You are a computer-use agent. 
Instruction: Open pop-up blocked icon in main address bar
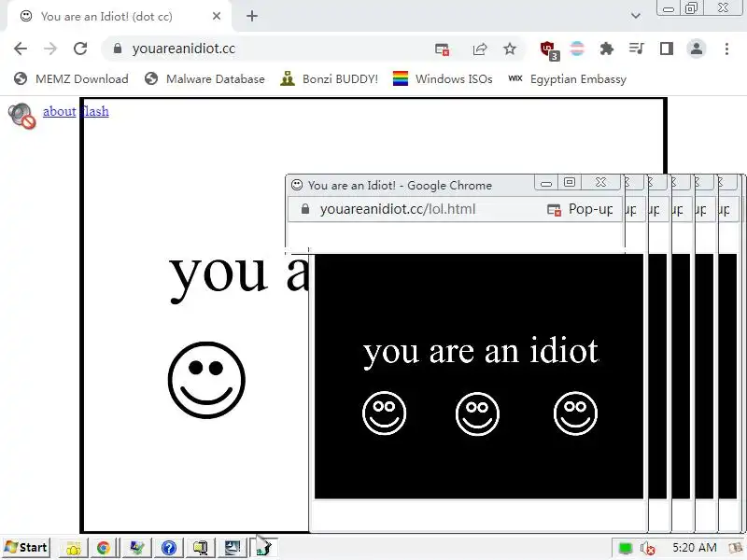click(442, 49)
